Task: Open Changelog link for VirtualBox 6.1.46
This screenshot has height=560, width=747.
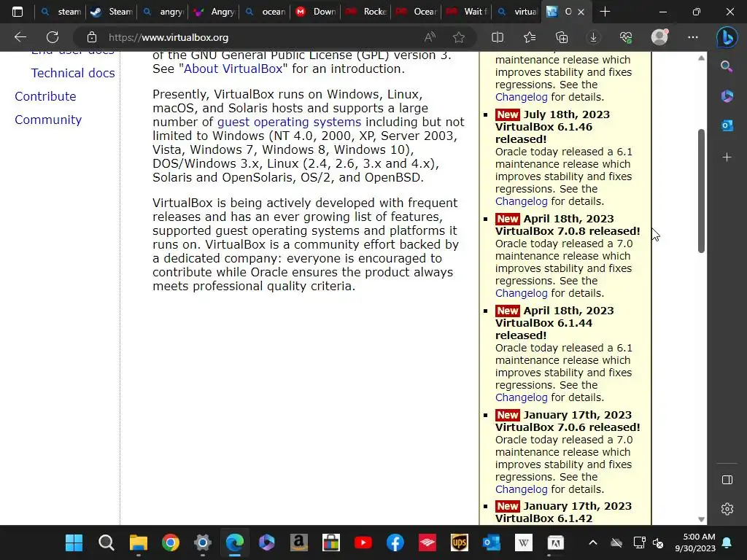Action: tap(521, 201)
